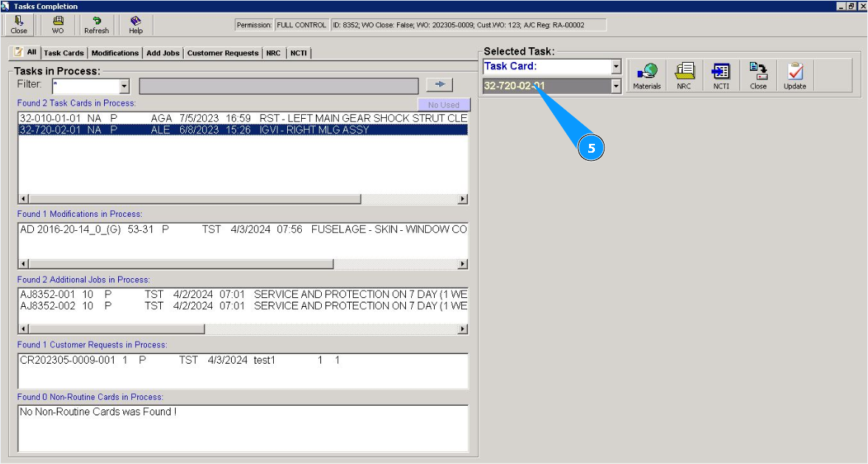Image resolution: width=868 pixels, height=464 pixels.
Task: Click right scroll arrow in Additional Jobs list
Action: (463, 329)
